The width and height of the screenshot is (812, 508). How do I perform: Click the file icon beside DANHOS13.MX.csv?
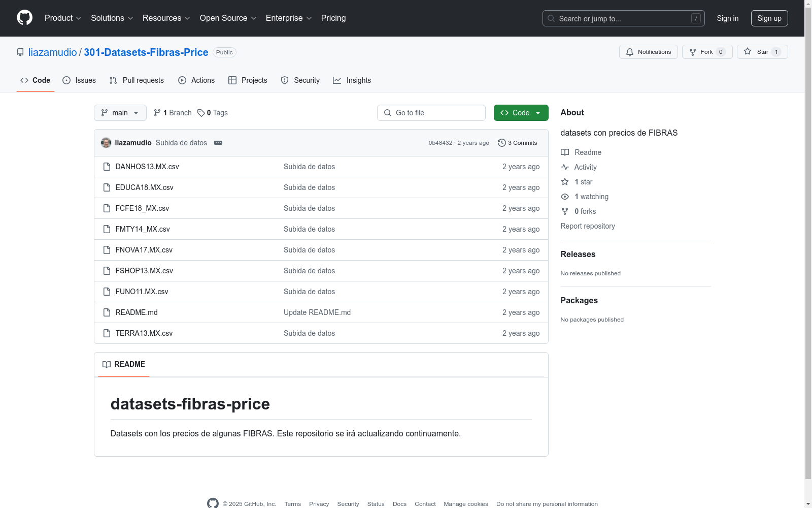[x=107, y=167]
